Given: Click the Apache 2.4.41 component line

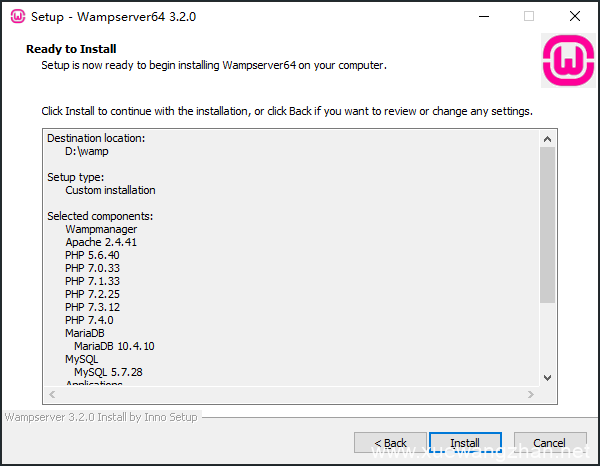Looking at the screenshot, I should 101,242.
